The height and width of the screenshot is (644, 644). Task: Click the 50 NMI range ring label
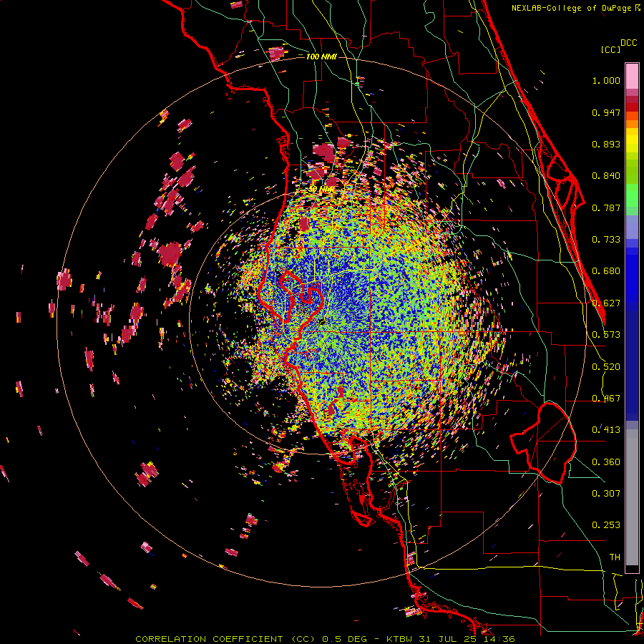tap(321, 190)
